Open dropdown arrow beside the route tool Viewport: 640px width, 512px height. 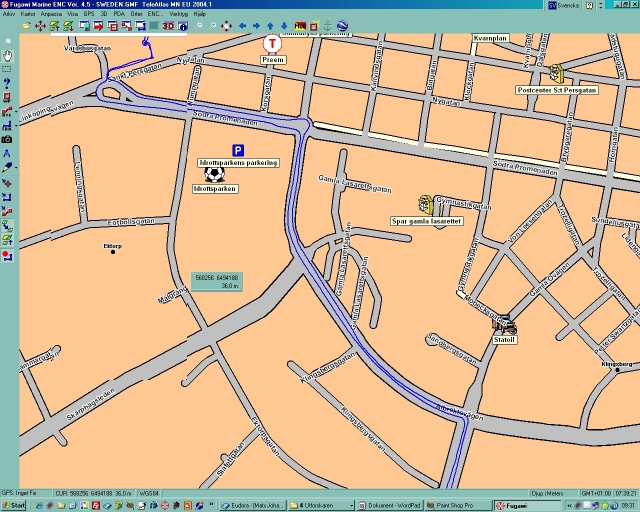[16, 111]
